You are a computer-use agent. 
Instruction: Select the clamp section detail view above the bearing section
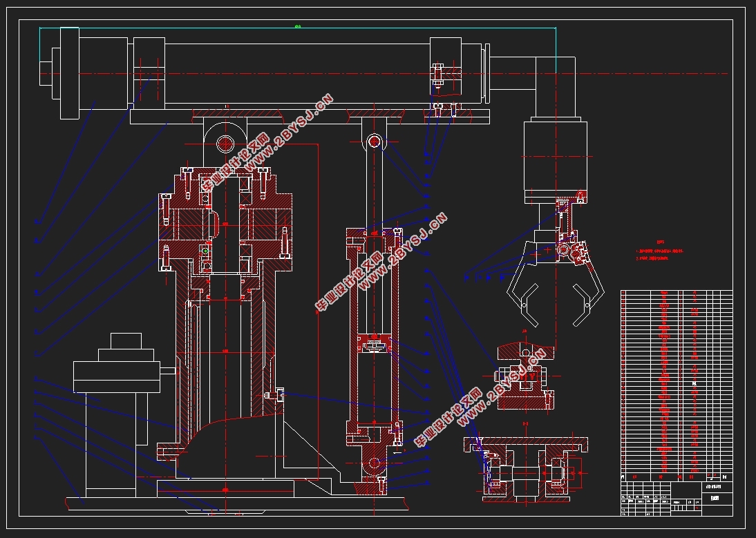click(x=525, y=376)
